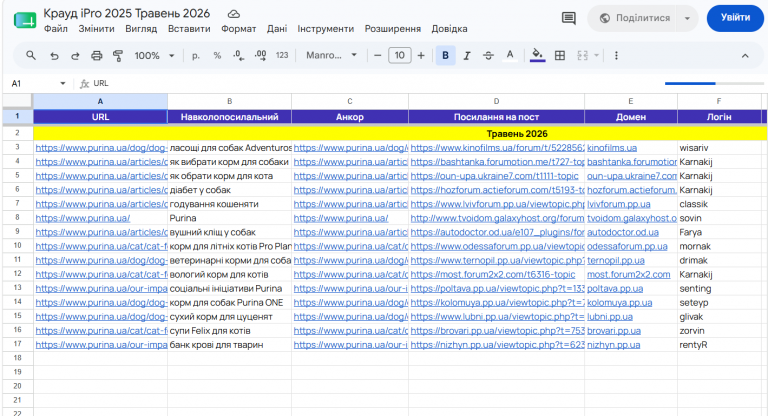Viewport: 768px width, 416px height.
Task: Select the 'Травень 2026' yellow row
Action: (399, 134)
